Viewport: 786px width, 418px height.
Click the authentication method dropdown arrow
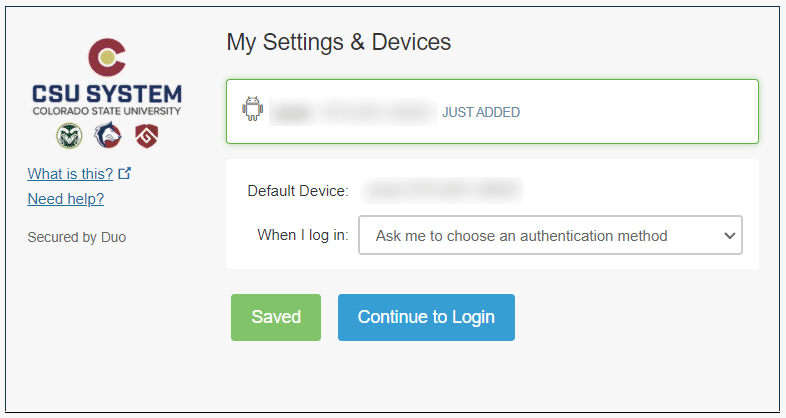pos(728,236)
